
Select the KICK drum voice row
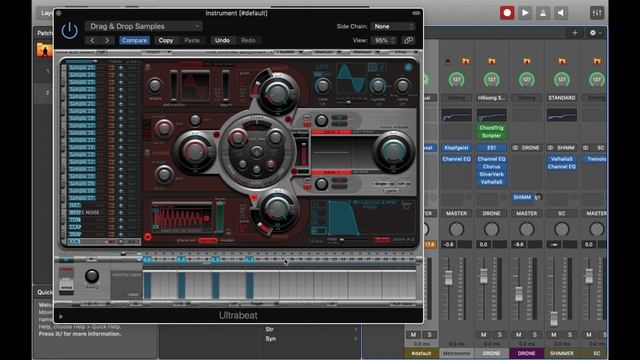point(104,242)
